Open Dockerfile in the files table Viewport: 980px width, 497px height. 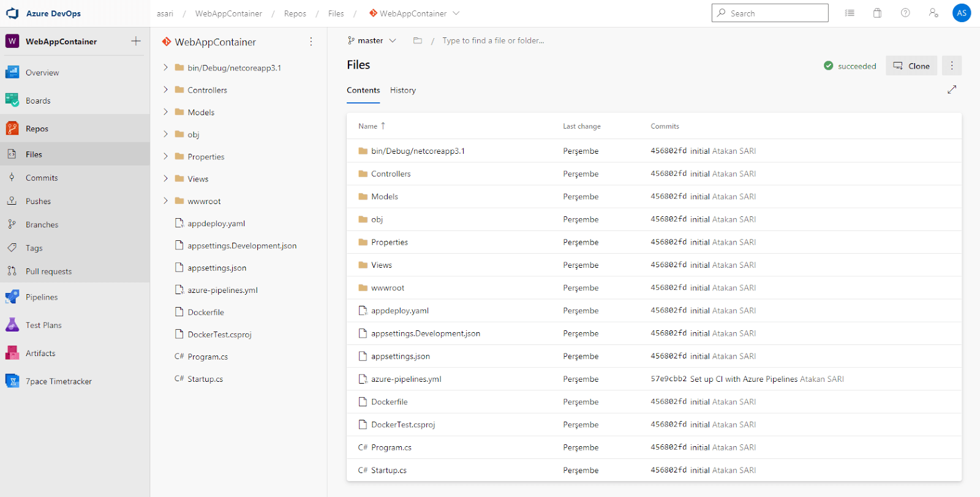click(x=390, y=402)
